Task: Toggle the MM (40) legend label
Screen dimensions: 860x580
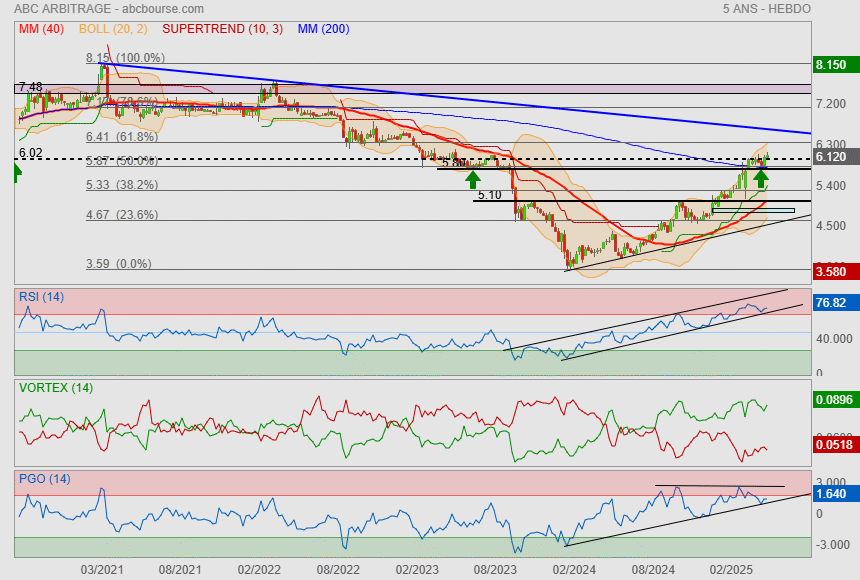Action: [39, 29]
